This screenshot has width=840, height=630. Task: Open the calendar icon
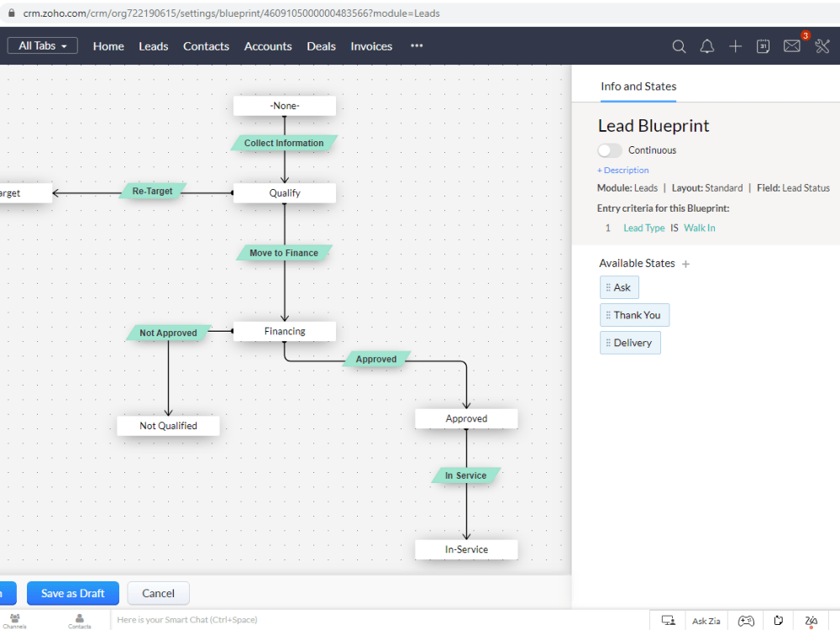pos(764,46)
